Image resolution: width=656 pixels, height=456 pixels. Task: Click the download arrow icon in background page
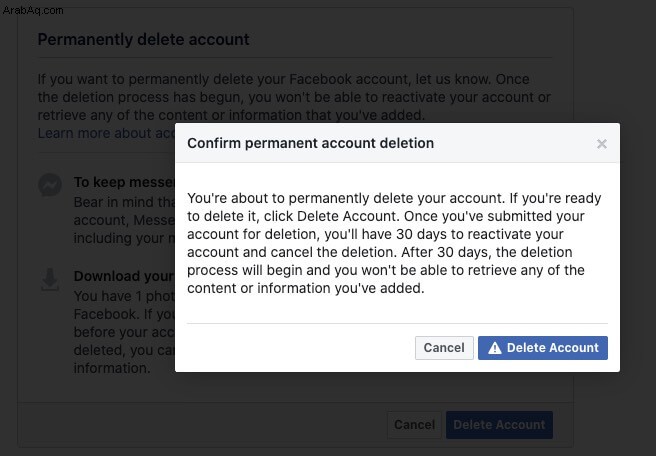click(x=50, y=279)
